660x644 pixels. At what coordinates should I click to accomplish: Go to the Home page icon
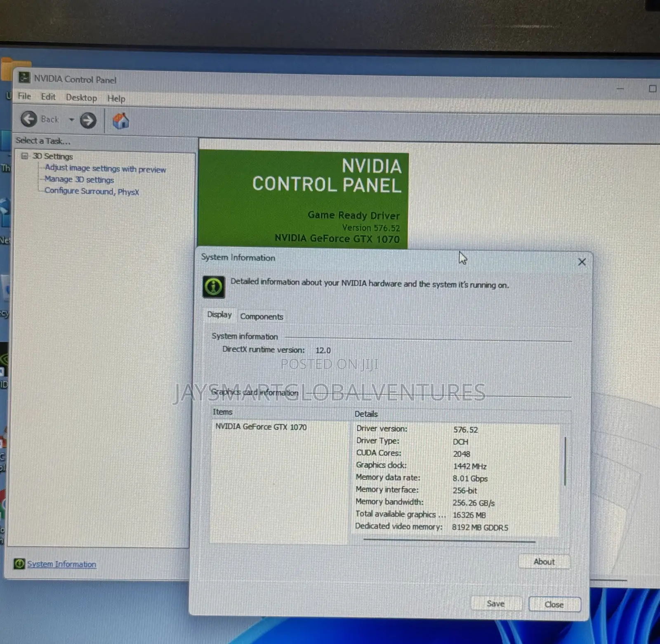120,121
